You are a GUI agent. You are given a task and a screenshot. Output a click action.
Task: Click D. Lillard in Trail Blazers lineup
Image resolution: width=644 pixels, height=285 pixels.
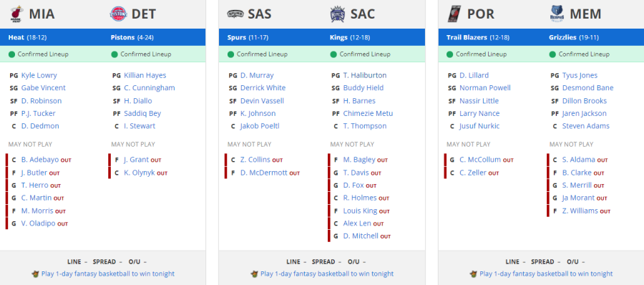click(474, 75)
